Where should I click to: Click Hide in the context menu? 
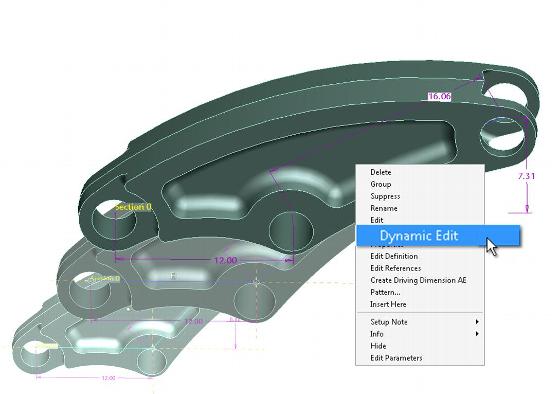pyautogui.click(x=378, y=346)
